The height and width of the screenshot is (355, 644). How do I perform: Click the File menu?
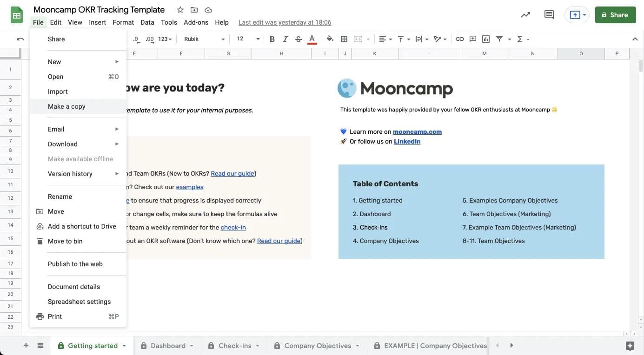tap(38, 22)
